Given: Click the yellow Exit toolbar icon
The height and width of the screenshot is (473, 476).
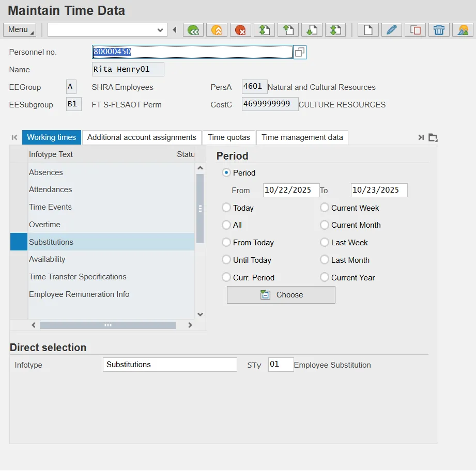Looking at the screenshot, I should click(217, 30).
